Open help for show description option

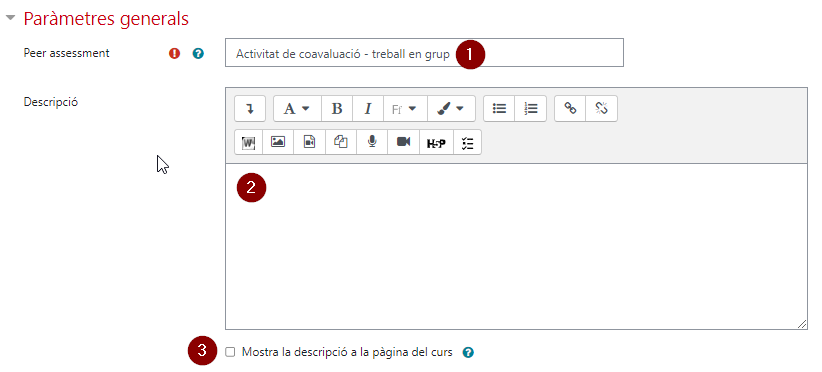pos(468,352)
